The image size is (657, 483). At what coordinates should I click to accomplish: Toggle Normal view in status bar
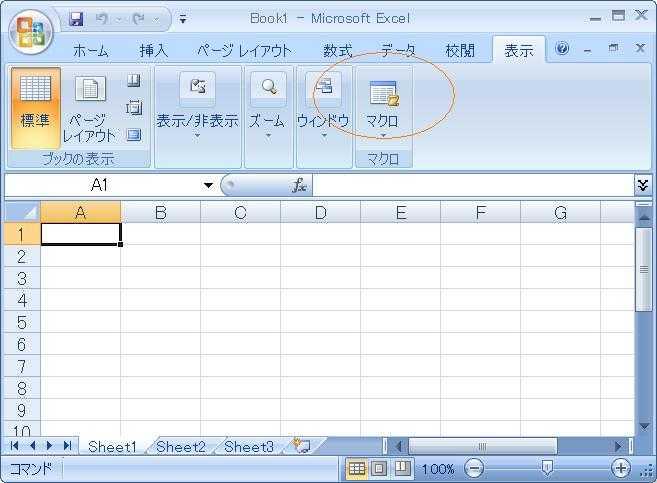click(357, 468)
